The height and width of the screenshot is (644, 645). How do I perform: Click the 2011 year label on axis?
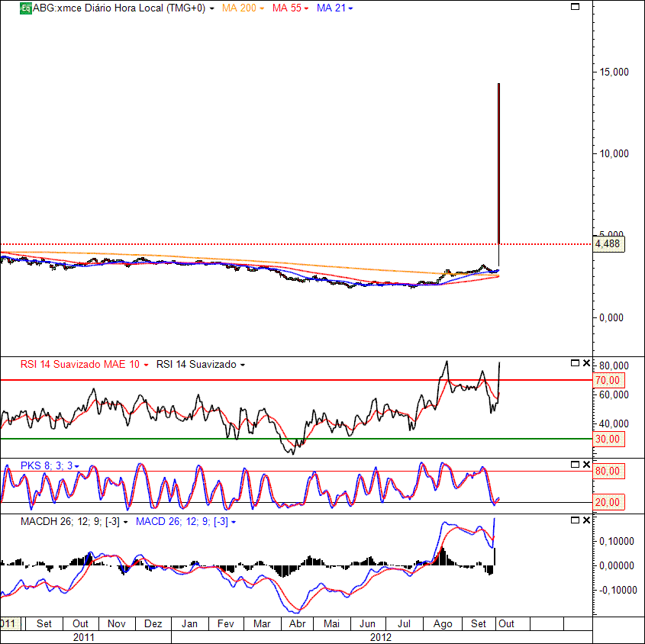83,637
